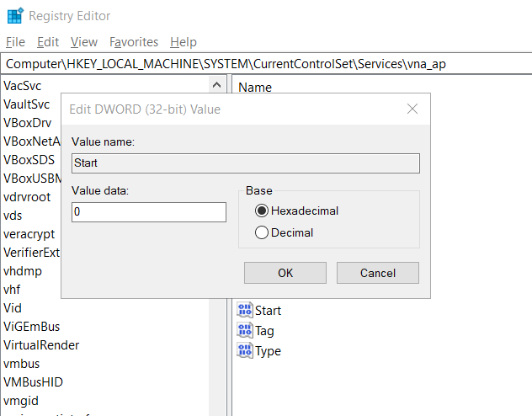Click the tree scrollbar up arrow
Image resolution: width=532 pixels, height=416 pixels.
[217, 85]
